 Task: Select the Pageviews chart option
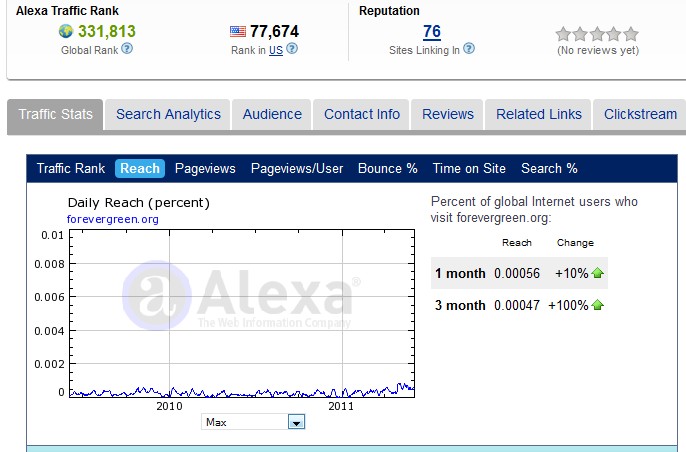[205, 168]
